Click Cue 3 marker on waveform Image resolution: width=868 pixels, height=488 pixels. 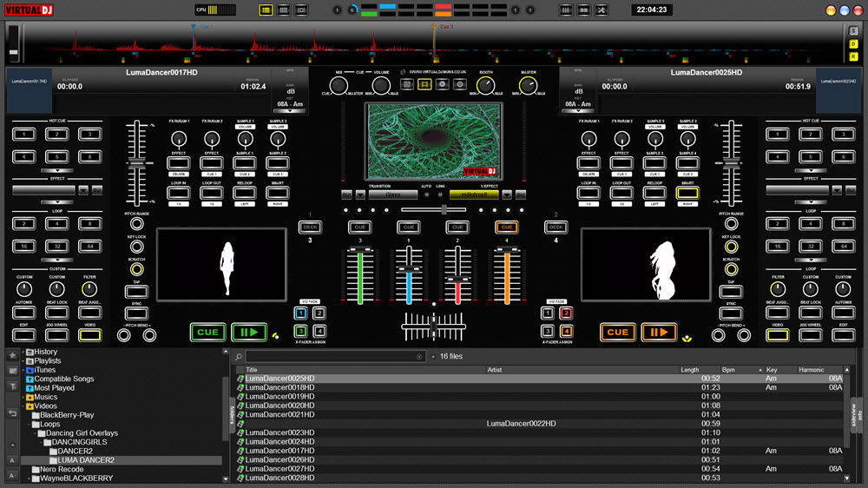click(434, 26)
